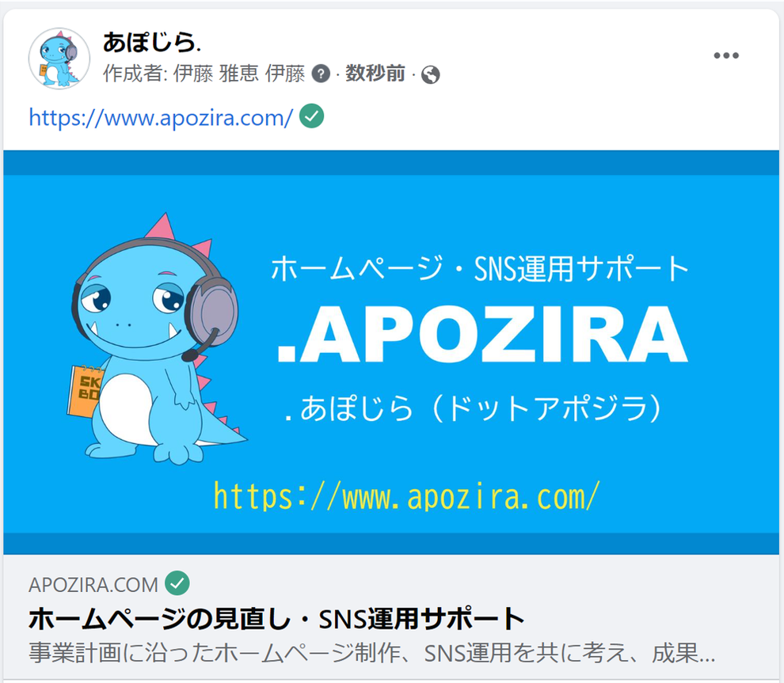Click the .あぽじら（ドットアポジラ）banner caption
This screenshot has width=784, height=683.
tap(474, 408)
